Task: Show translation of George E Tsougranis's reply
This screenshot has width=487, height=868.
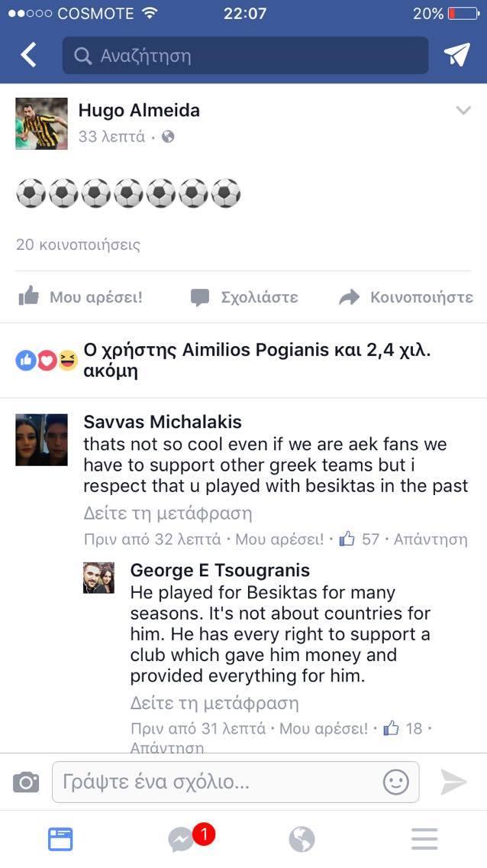Action: pos(214,703)
